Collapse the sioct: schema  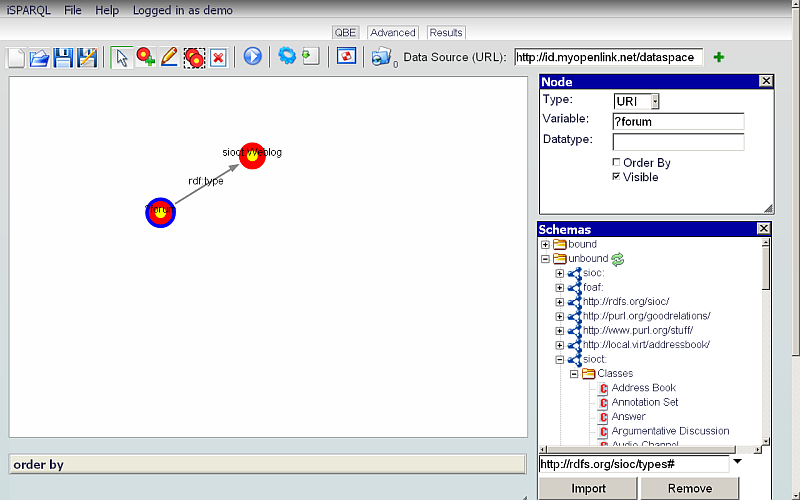tap(560, 360)
